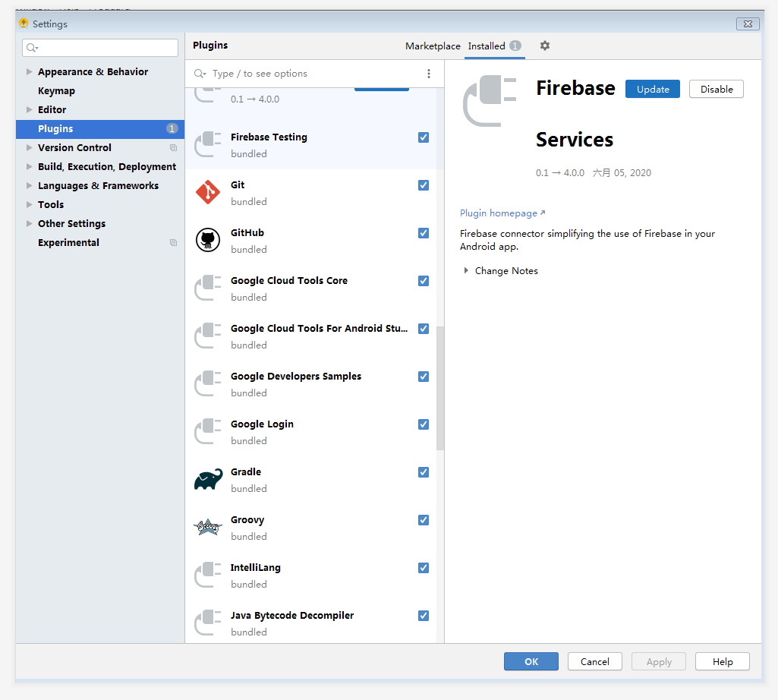Expand Appearance & Behavior tree arrow

[x=30, y=71]
